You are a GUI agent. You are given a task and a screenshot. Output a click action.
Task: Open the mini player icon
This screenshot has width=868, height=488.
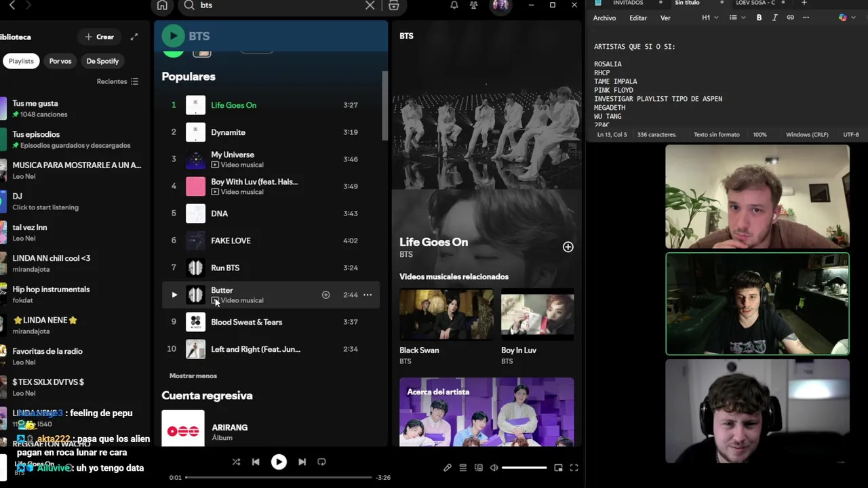pyautogui.click(x=558, y=468)
